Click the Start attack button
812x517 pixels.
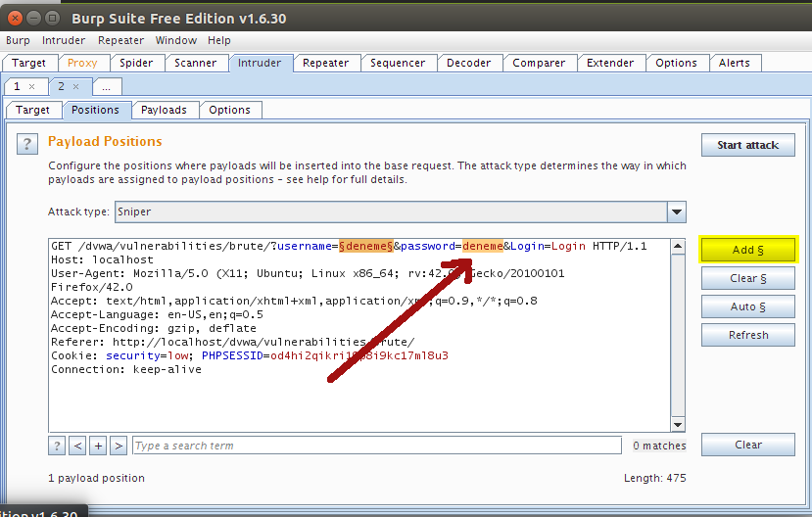747,146
